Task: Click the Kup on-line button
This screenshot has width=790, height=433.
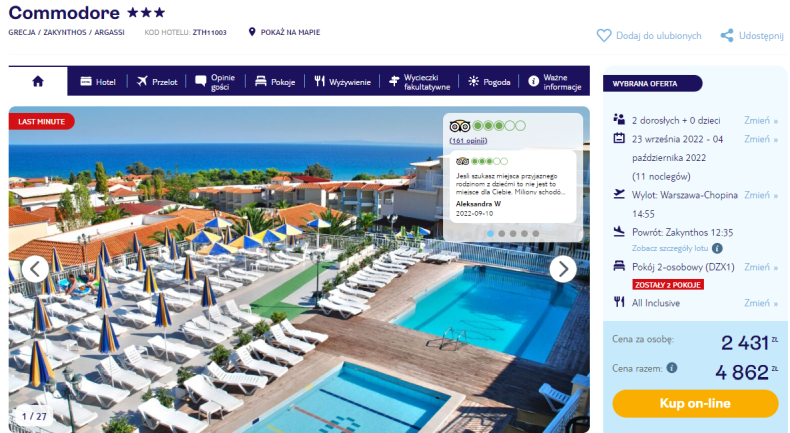Action: coord(695,403)
